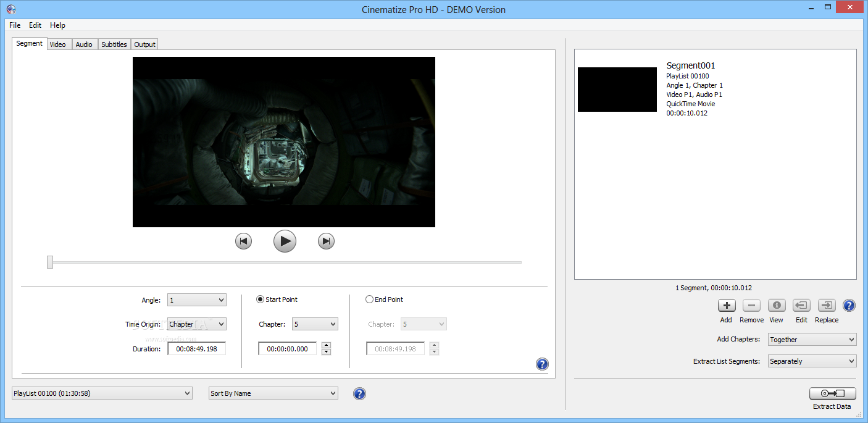The height and width of the screenshot is (423, 868).
Task: Click the Duration time field
Action: (197, 349)
